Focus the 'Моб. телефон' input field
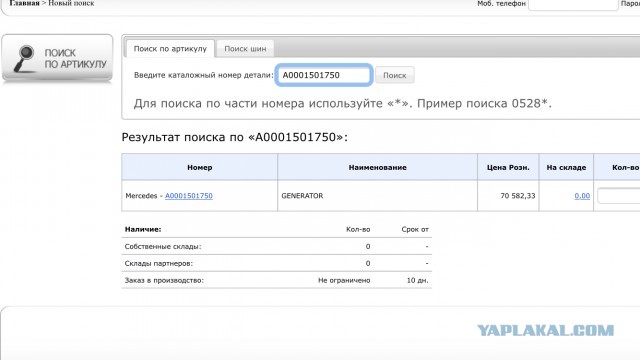This screenshot has width=640, height=360. (573, 4)
